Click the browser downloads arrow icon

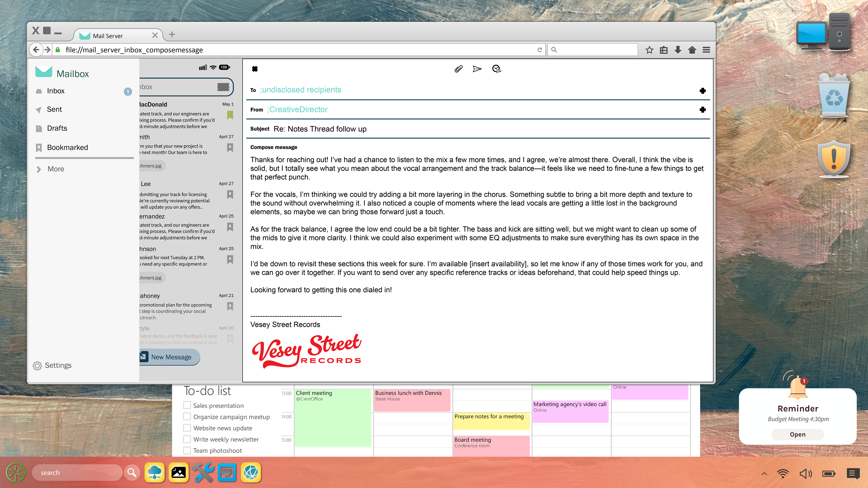coord(678,50)
